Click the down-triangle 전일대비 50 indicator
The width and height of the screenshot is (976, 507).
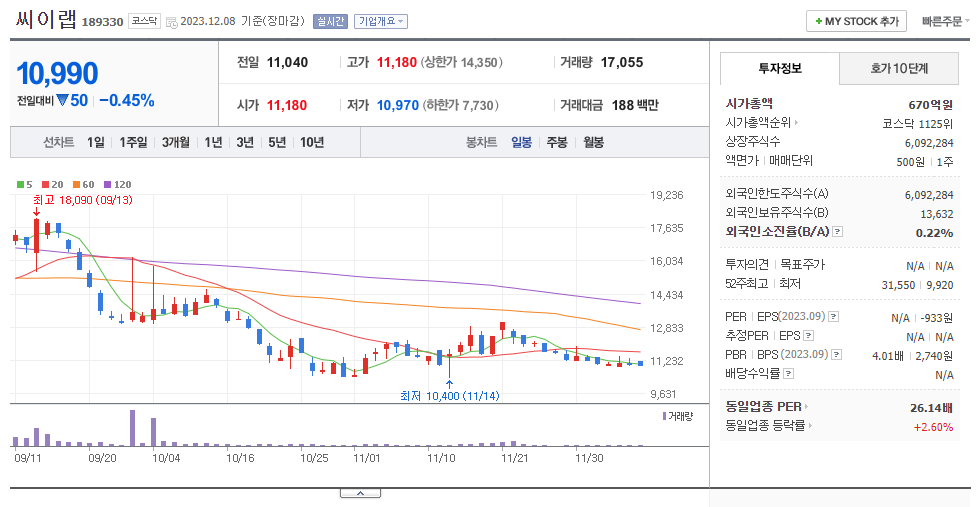coord(72,100)
